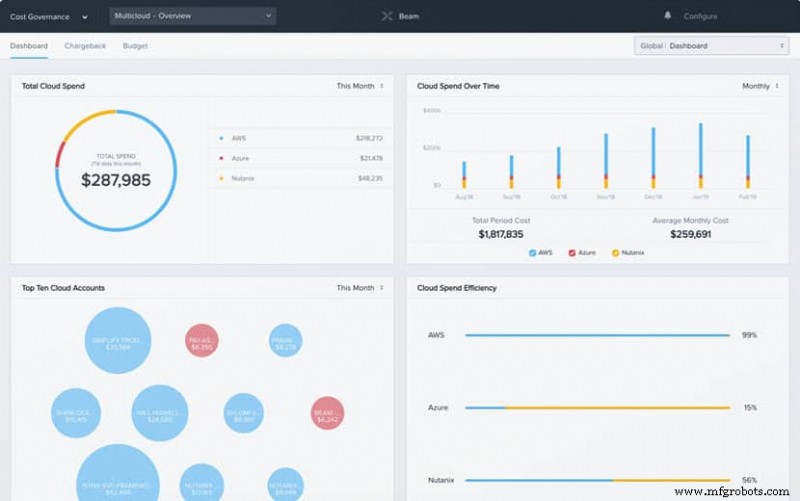The width and height of the screenshot is (800, 501).
Task: Select the Dec'18 bar in chart
Action: [653, 158]
